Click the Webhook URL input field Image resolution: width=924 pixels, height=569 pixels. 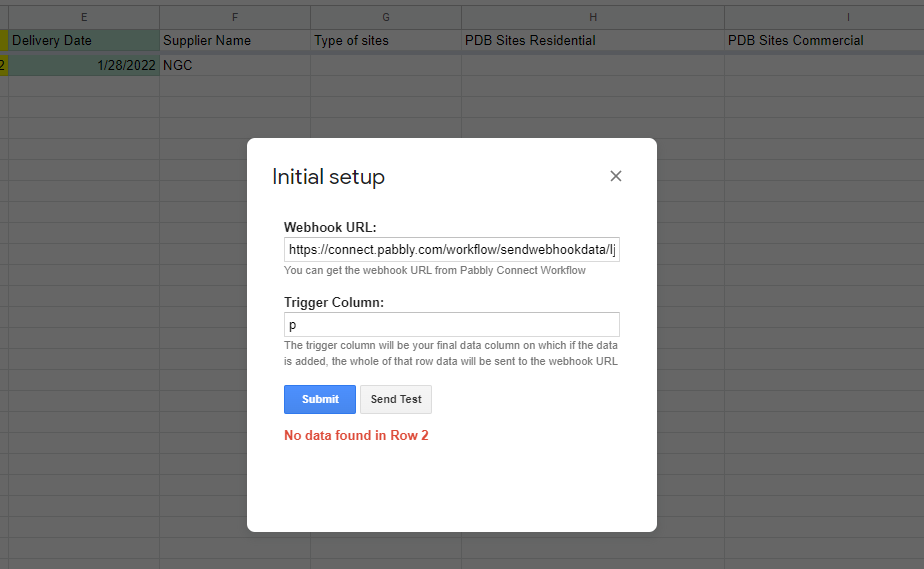point(451,250)
